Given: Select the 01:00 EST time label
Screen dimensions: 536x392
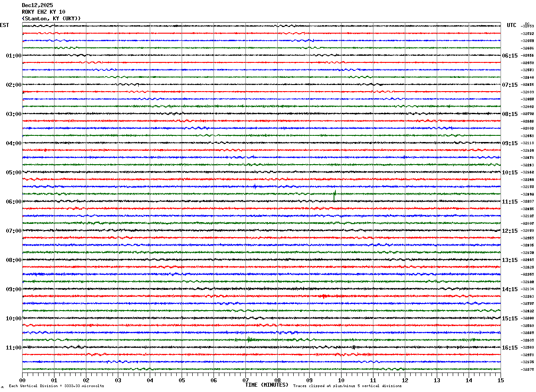Looking at the screenshot, I should pyautogui.click(x=14, y=56).
